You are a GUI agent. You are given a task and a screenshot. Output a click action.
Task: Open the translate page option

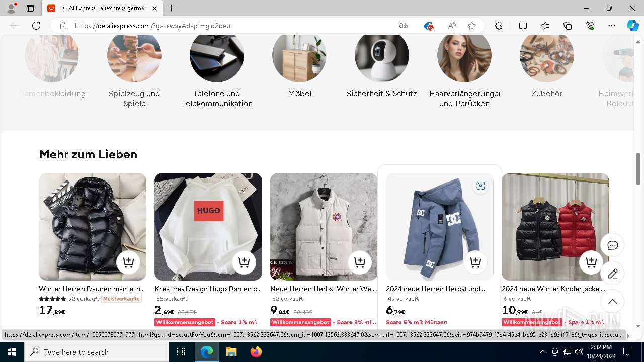click(x=404, y=26)
